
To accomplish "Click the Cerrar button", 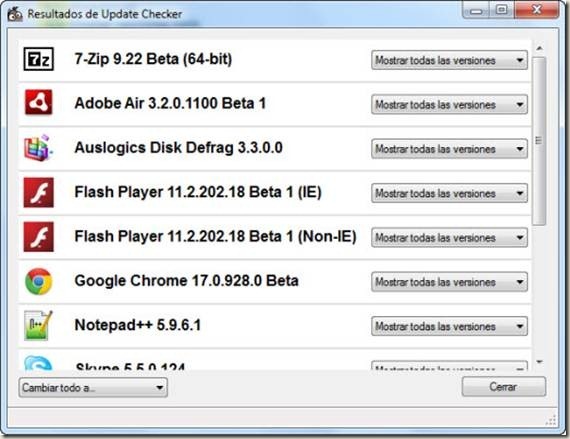I will pyautogui.click(x=503, y=387).
